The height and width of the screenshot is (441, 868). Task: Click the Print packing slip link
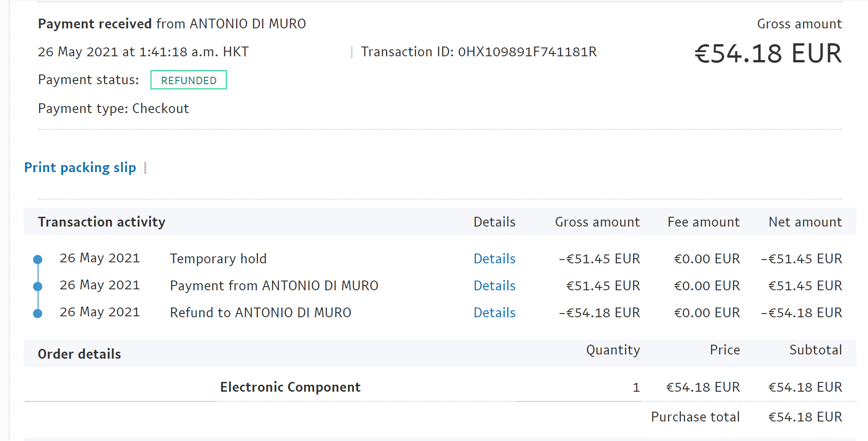(x=80, y=167)
